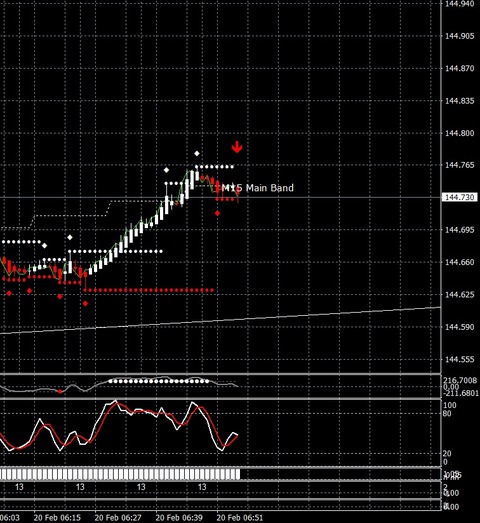Viewport: 480px width, 523px height.
Task: Click the 20 Feb 06:51 time label
Action: (240, 518)
